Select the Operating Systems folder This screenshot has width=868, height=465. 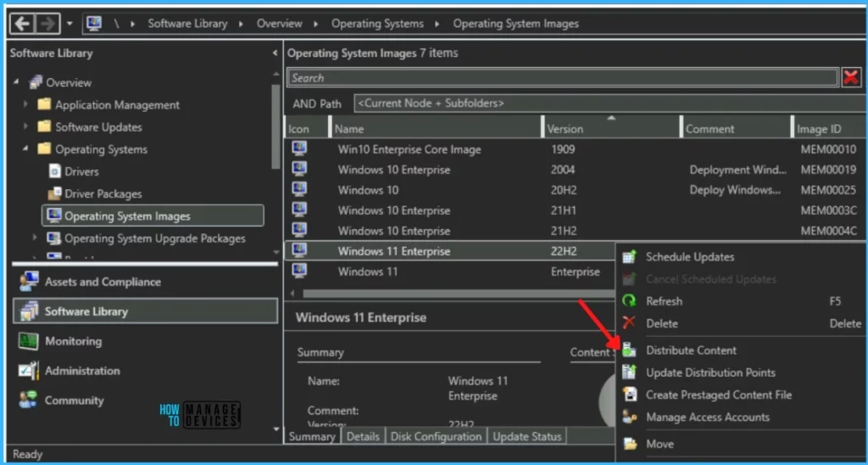[x=92, y=149]
